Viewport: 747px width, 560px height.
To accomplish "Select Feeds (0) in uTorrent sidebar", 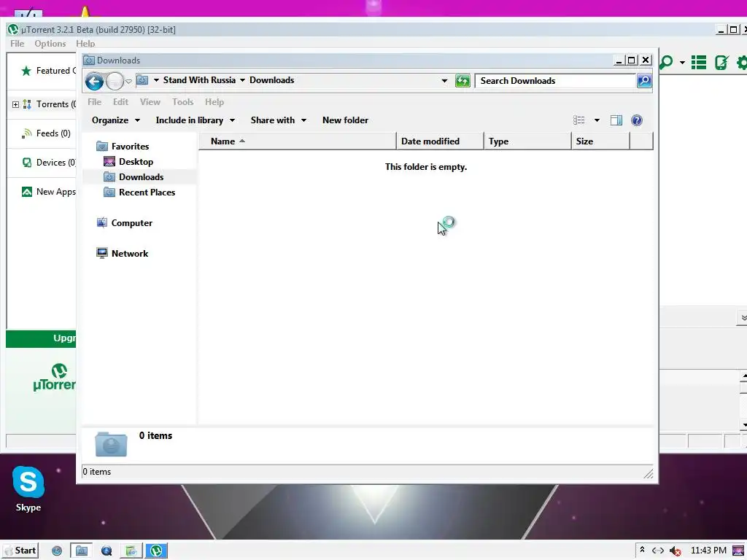I will [x=53, y=133].
